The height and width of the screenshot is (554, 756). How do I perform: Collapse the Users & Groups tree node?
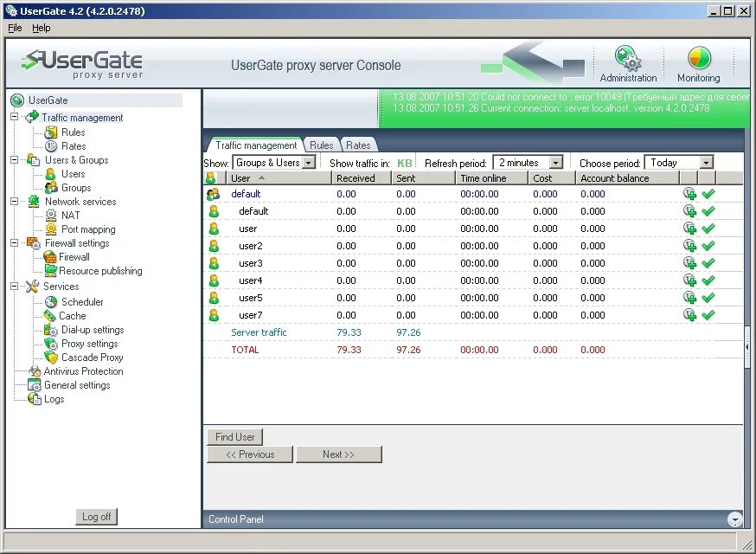point(15,160)
